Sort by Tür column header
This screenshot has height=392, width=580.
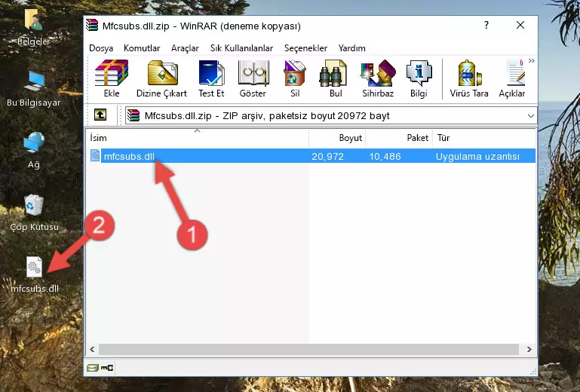(483, 137)
